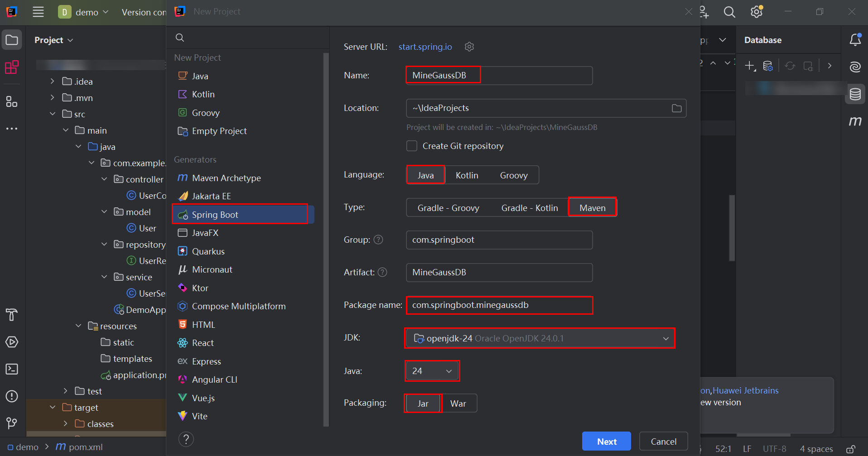Click the Package name input field

pos(499,305)
